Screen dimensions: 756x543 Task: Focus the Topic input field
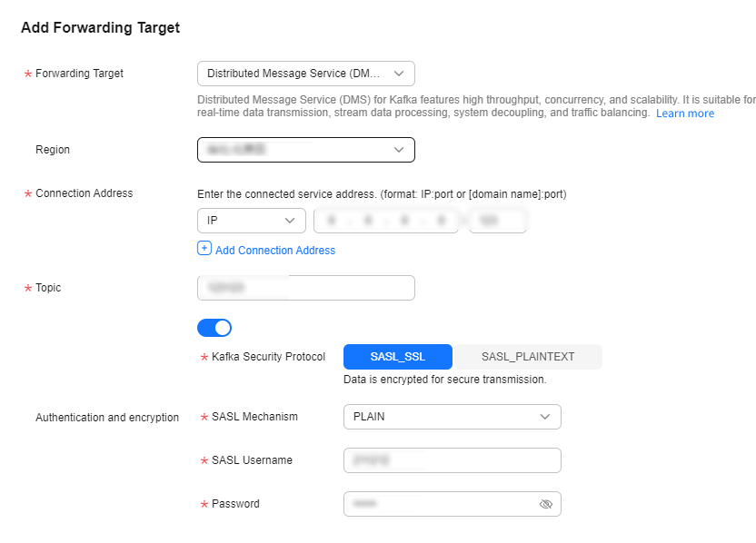click(306, 288)
